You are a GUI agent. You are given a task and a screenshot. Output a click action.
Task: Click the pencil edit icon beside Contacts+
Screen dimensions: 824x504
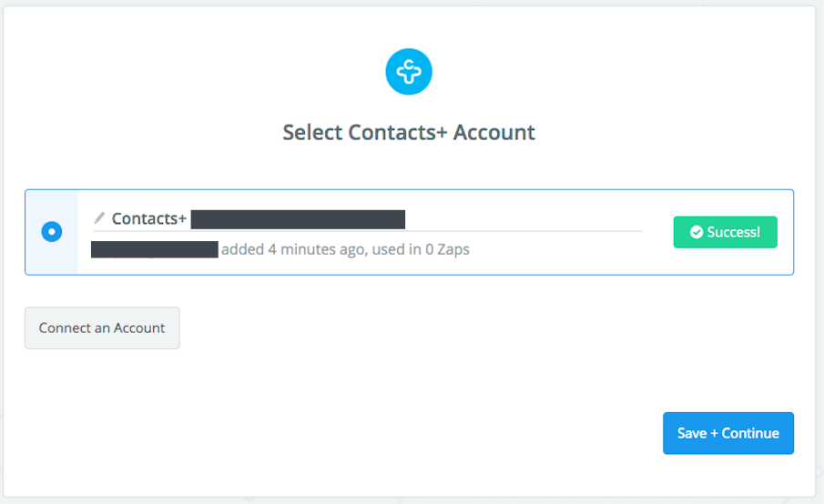pos(99,218)
